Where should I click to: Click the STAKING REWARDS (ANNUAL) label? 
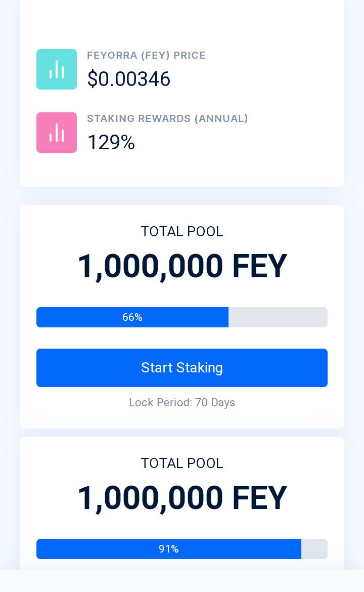point(167,118)
